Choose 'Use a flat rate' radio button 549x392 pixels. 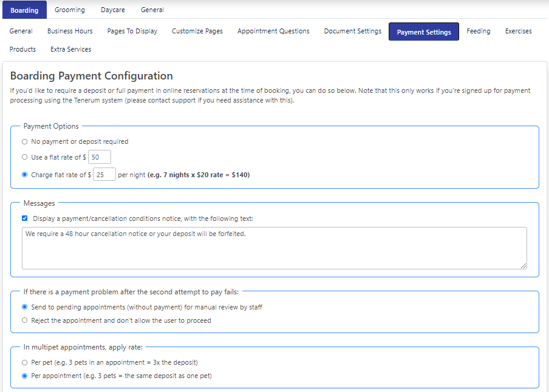click(x=25, y=158)
